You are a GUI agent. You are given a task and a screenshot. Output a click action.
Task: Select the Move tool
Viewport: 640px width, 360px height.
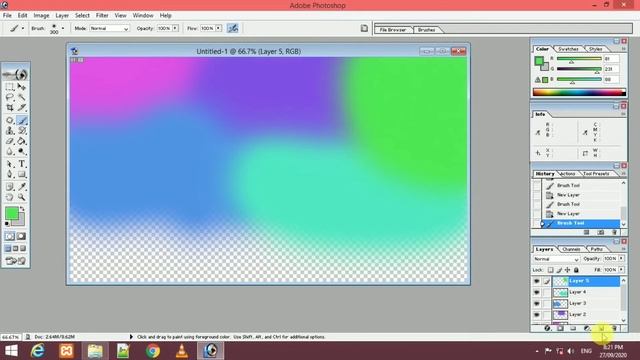[22, 87]
